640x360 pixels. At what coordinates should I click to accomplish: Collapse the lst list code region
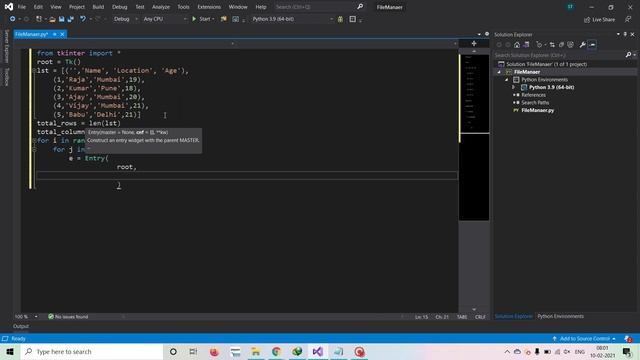point(34,71)
